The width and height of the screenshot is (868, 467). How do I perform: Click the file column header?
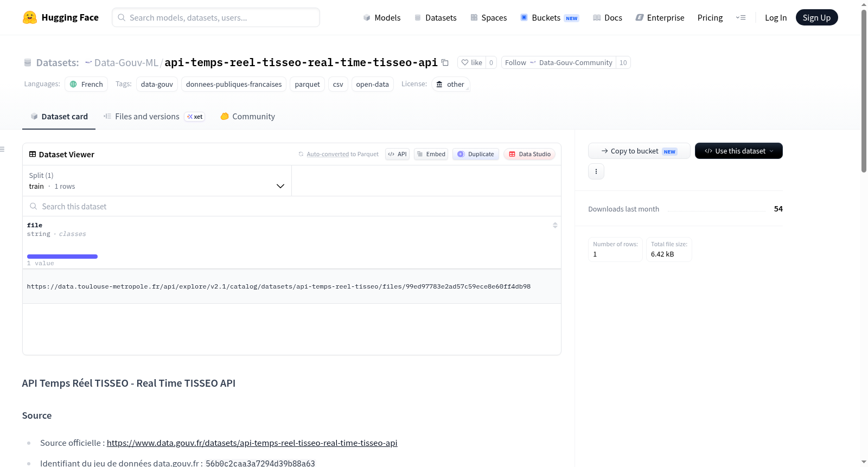click(x=35, y=225)
